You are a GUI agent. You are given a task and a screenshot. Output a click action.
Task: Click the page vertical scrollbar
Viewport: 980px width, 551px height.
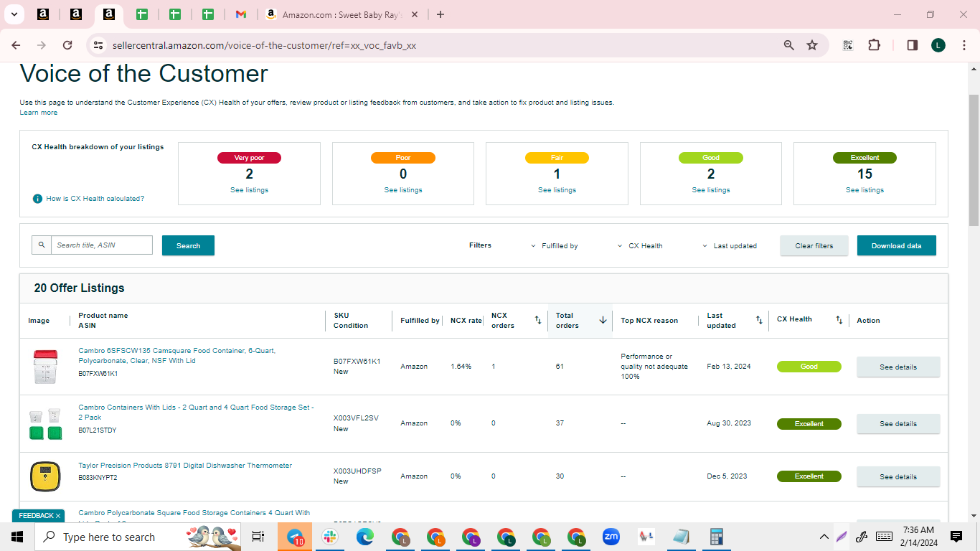point(974,160)
